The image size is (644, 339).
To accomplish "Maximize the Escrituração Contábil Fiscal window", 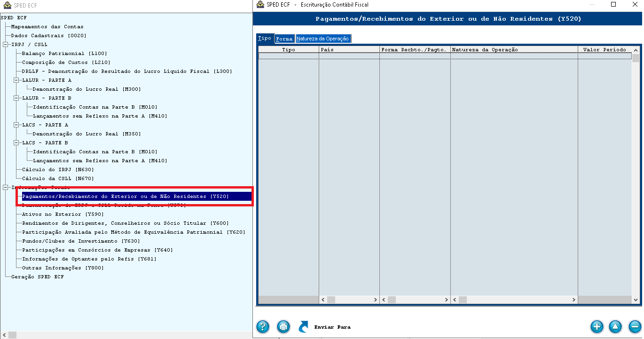I will click(613, 4).
